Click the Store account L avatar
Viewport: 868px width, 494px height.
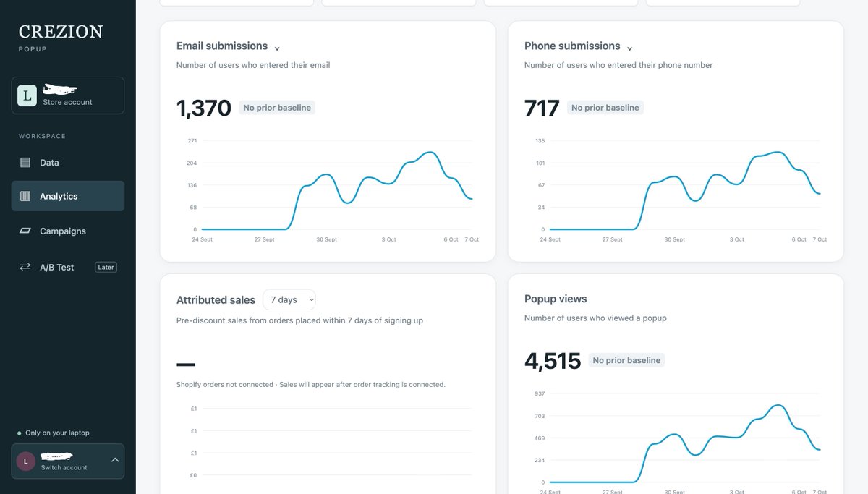pyautogui.click(x=27, y=95)
